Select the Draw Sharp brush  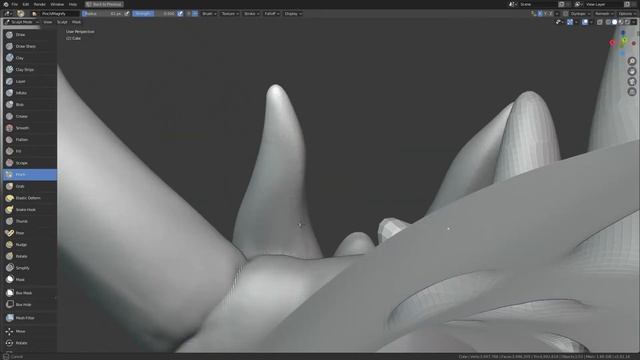[29, 46]
